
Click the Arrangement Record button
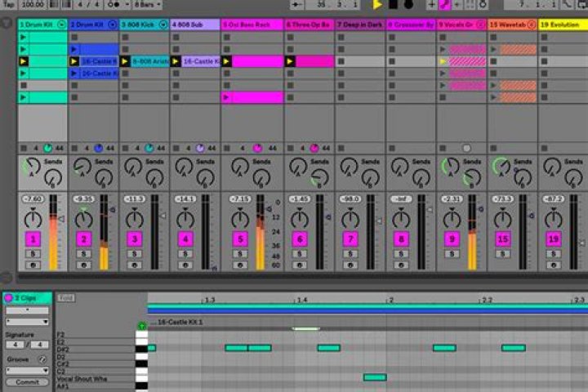[409, 5]
